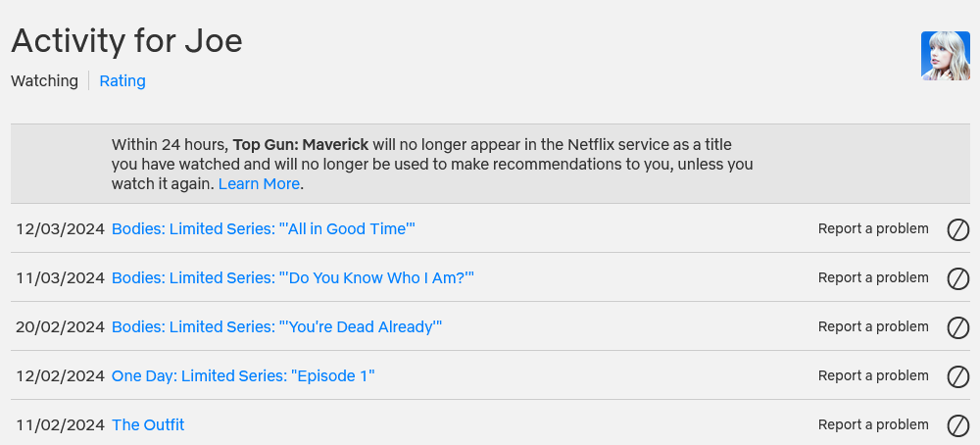The image size is (980, 445).
Task: Click the 'Activity for Joe' page heading
Action: [x=126, y=41]
